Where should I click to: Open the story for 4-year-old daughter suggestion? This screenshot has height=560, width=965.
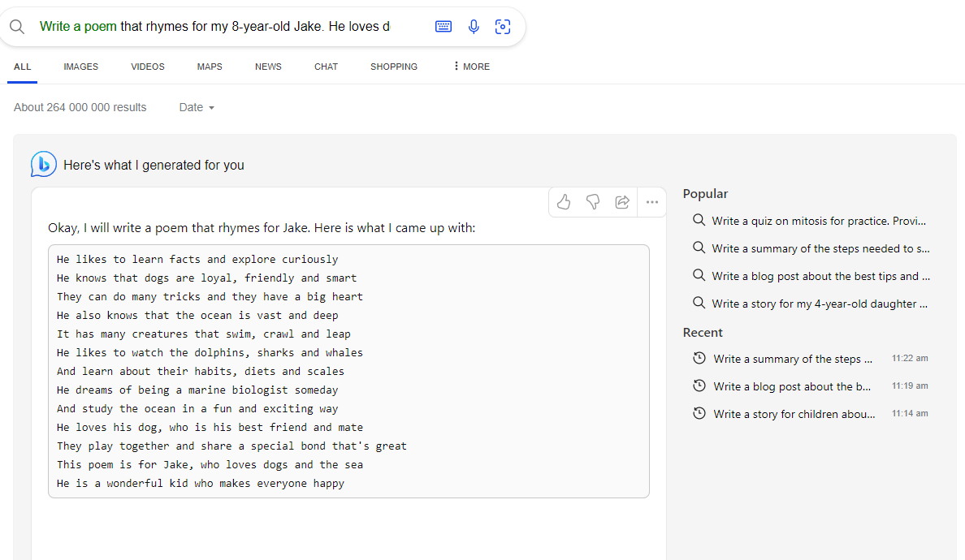(810, 304)
